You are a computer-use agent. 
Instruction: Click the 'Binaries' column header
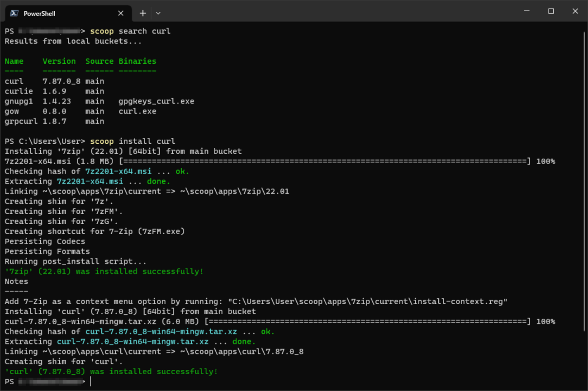(137, 61)
